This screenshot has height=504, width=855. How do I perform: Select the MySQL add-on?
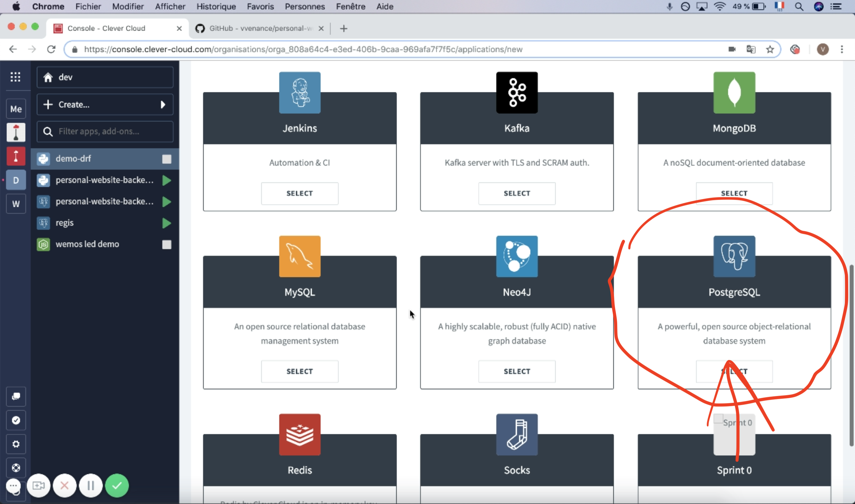click(x=300, y=371)
